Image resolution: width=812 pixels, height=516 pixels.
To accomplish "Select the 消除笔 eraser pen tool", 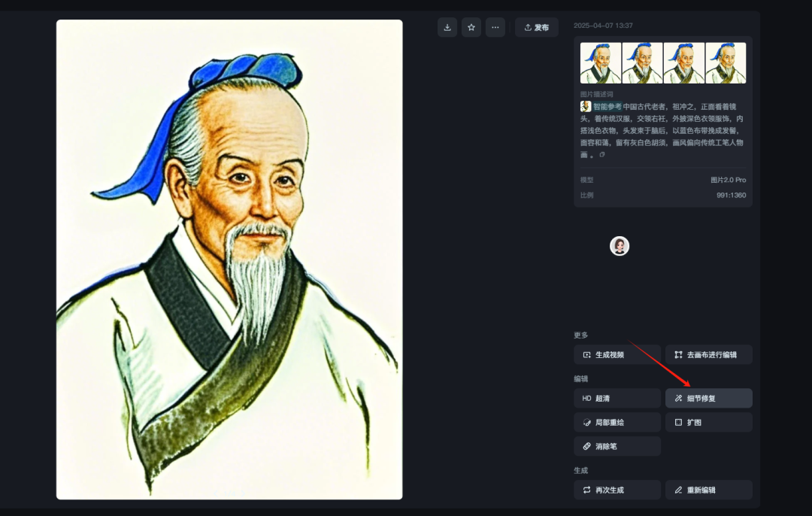I will coord(617,446).
